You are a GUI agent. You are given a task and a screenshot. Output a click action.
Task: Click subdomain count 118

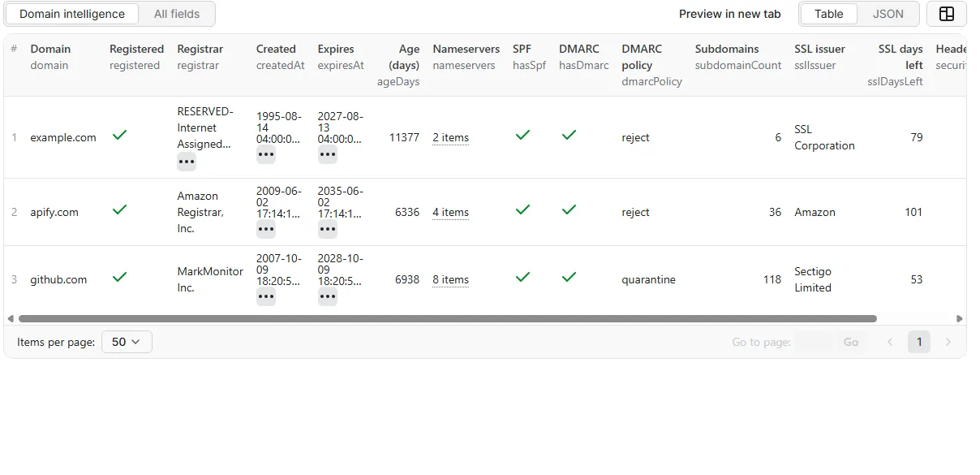[x=772, y=279]
